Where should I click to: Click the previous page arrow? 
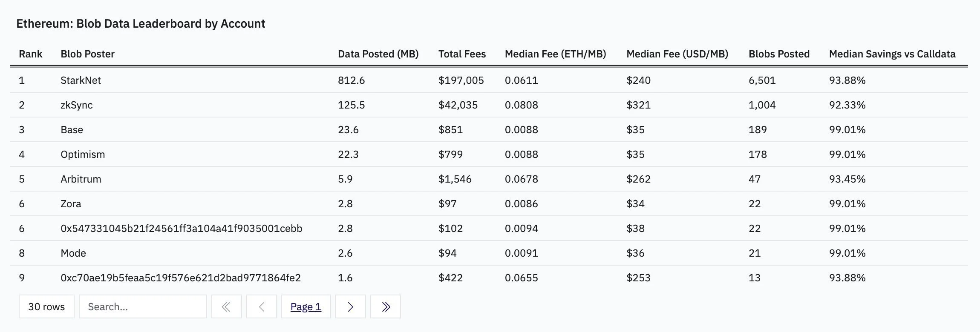262,306
